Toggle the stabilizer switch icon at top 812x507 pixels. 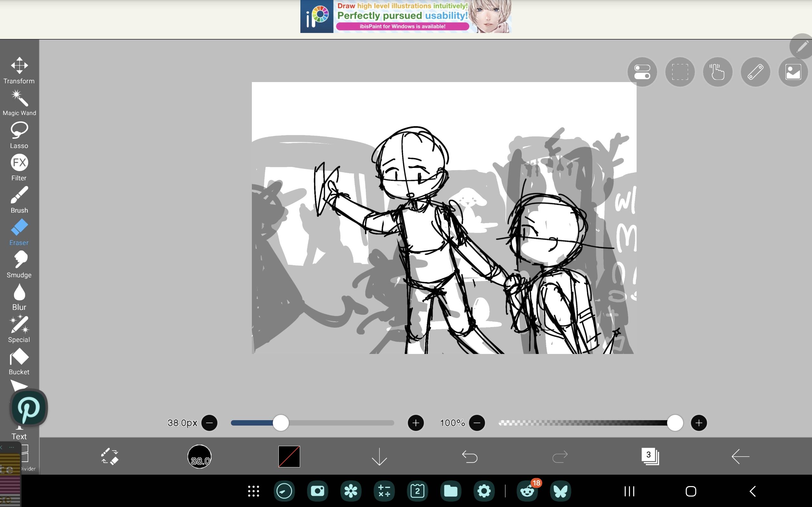(642, 72)
